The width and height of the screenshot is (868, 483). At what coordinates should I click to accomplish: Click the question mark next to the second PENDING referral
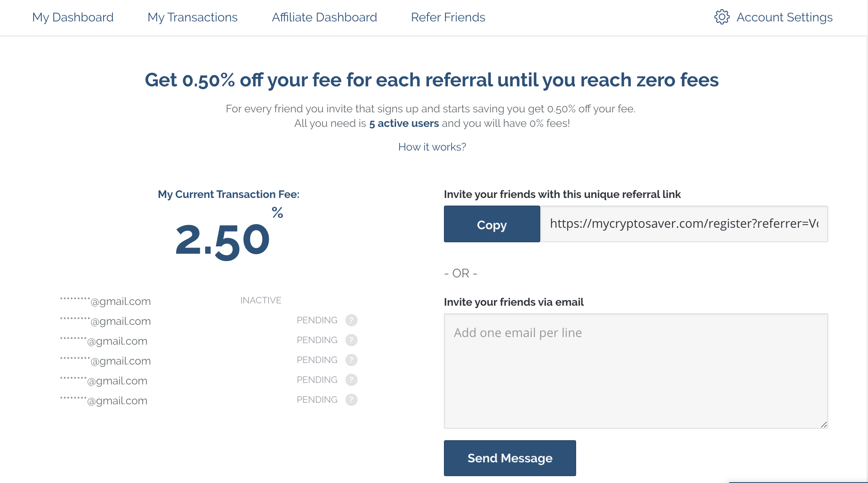coord(351,340)
